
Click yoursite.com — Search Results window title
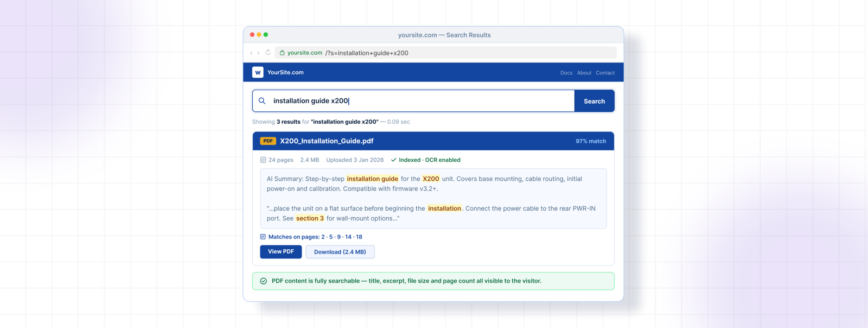click(444, 35)
